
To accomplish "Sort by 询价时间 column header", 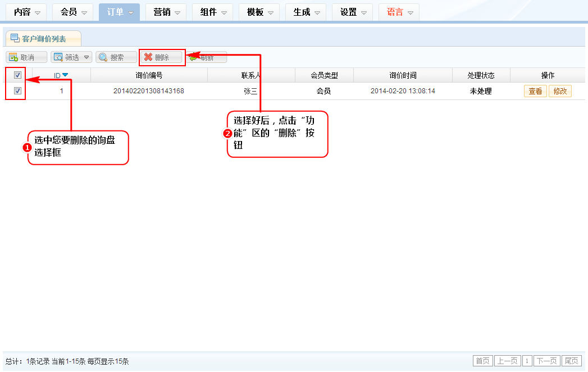I will coord(403,75).
